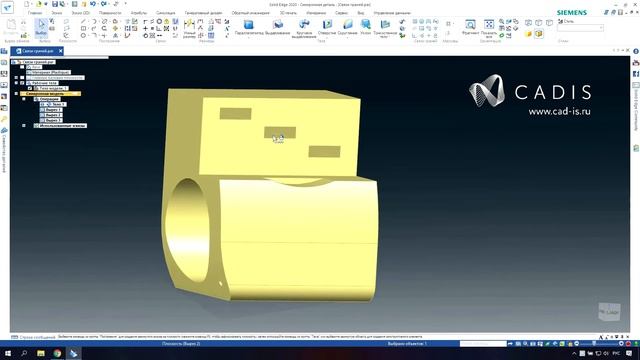Open the Поверхности ribbon tab
Screen dimensions: 640x360
click(x=110, y=13)
